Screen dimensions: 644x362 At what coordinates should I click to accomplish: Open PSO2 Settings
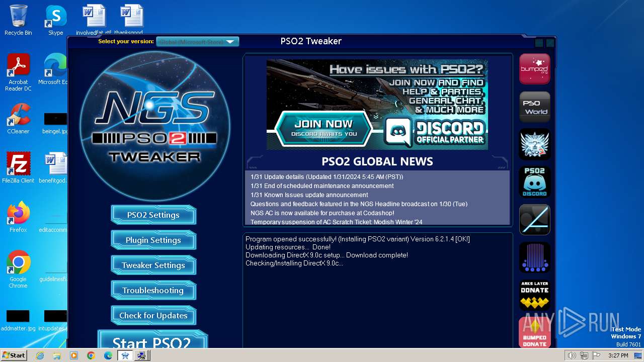(x=153, y=215)
